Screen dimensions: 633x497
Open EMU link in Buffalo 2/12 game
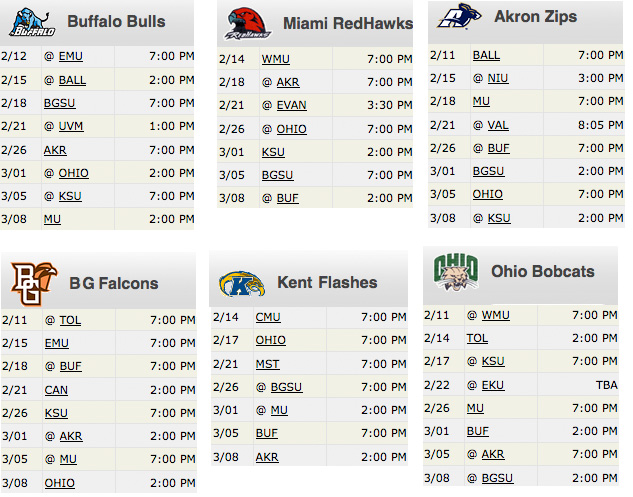[71, 56]
